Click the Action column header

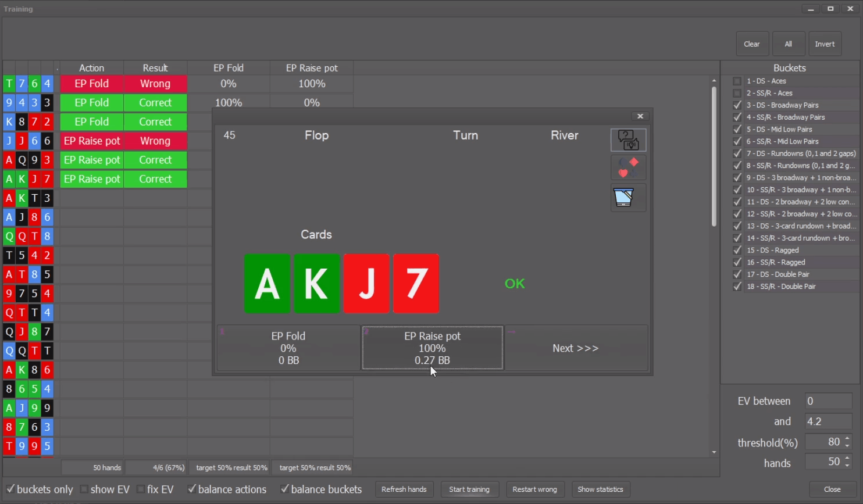coord(92,68)
